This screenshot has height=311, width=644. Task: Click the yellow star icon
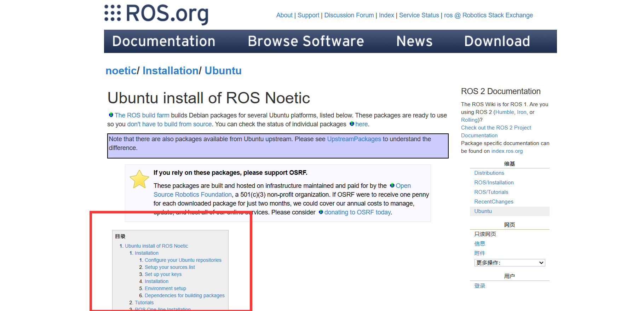pos(139,179)
